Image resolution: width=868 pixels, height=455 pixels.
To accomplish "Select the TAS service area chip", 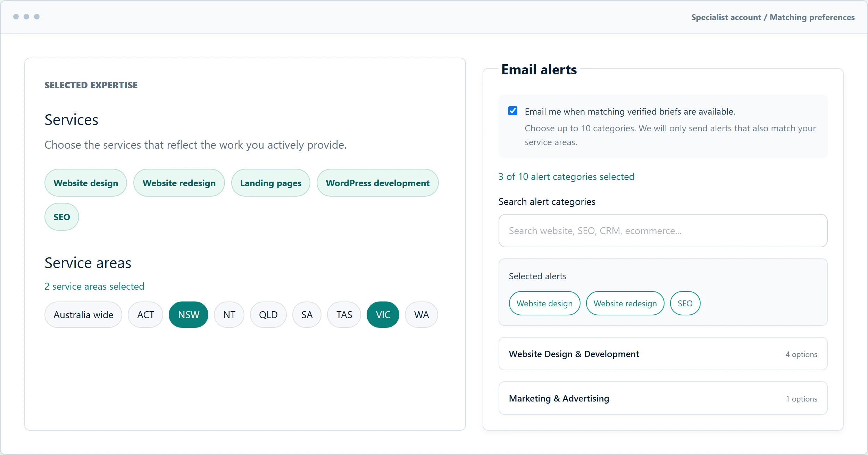I will click(344, 315).
